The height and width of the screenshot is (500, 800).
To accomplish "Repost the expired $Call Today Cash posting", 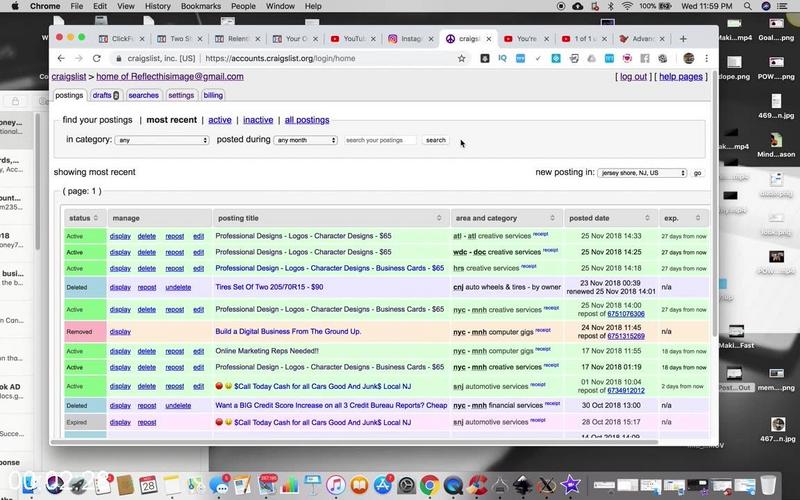I will [147, 422].
